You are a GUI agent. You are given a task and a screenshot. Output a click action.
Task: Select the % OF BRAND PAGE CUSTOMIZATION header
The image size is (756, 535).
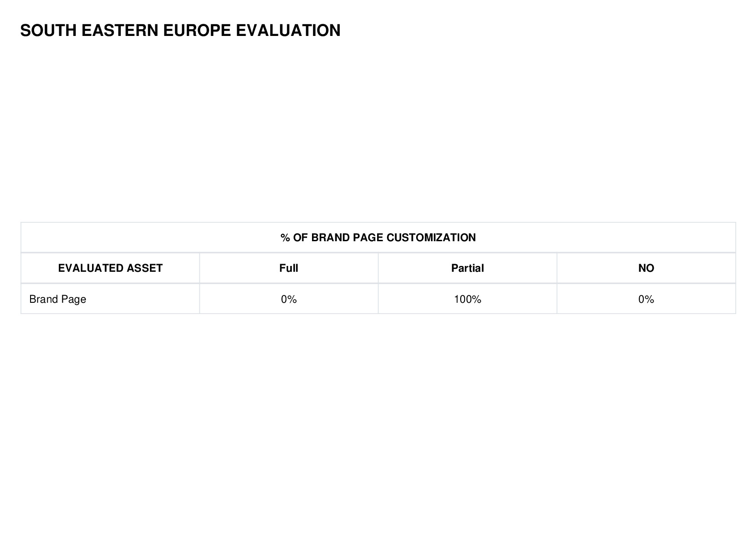click(x=378, y=238)
